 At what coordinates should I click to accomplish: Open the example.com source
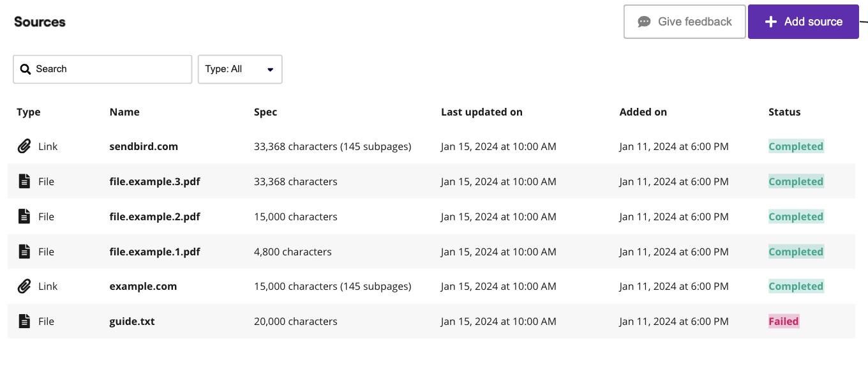pos(143,286)
